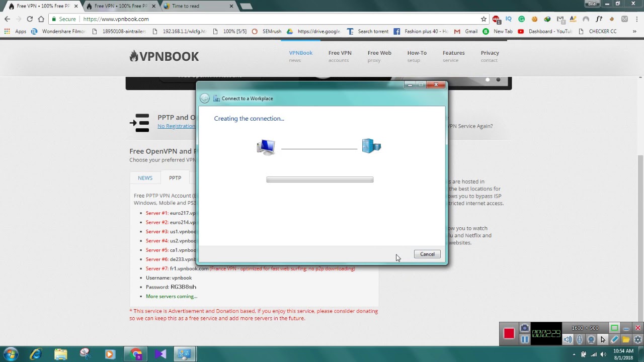Click the cookie editor extension icon
Image resolution: width=644 pixels, height=362 pixels.
534,19
